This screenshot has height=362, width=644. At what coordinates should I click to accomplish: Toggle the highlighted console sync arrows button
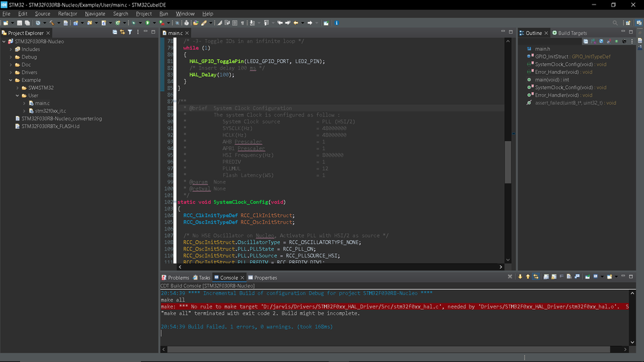pyautogui.click(x=536, y=276)
